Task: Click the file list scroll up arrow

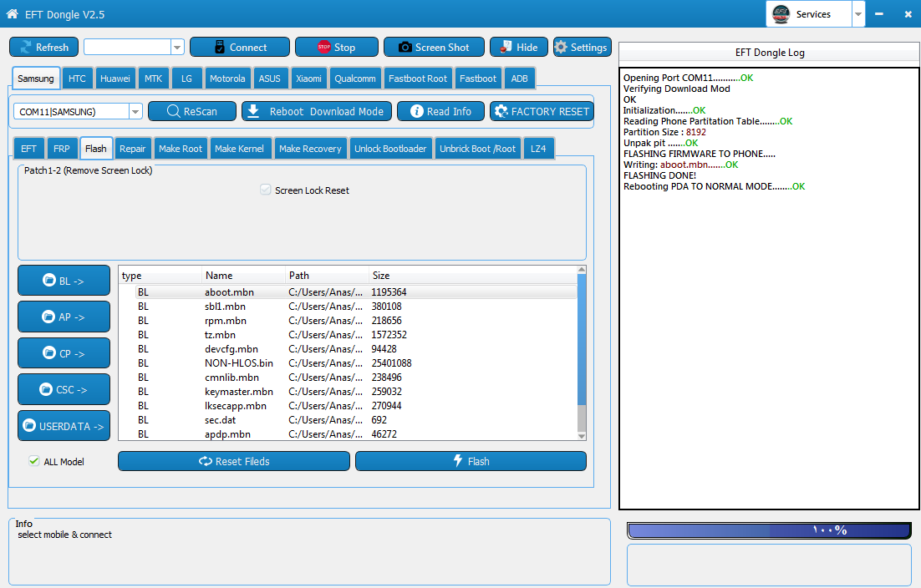Action: [582, 270]
